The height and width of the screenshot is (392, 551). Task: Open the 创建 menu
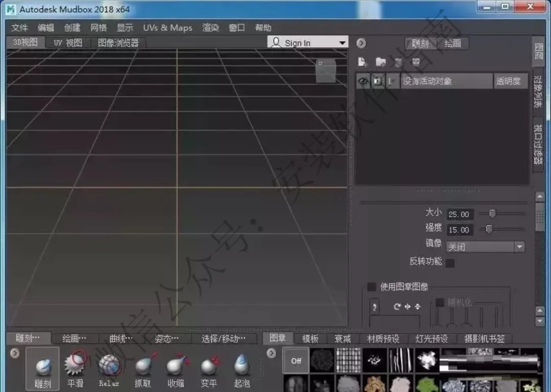click(x=72, y=28)
